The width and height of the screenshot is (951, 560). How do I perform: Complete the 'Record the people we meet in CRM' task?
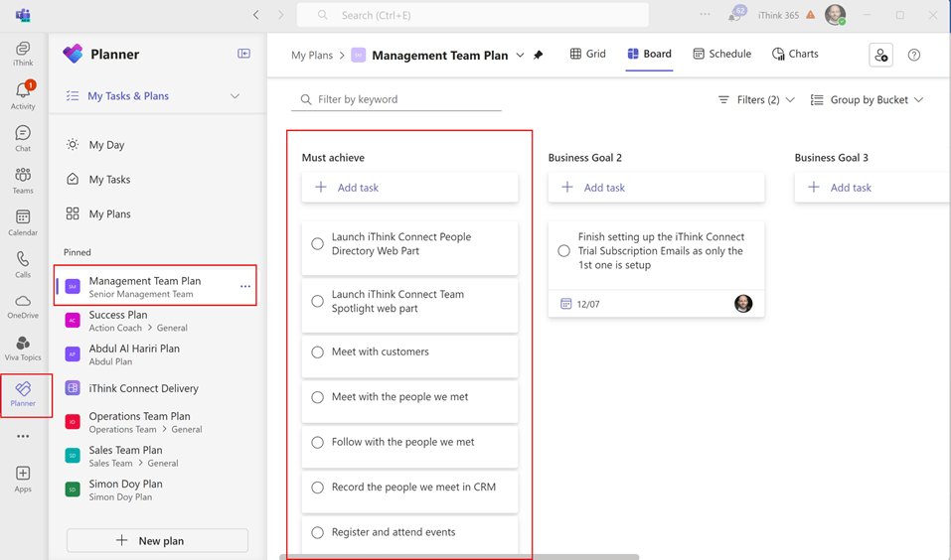click(318, 488)
